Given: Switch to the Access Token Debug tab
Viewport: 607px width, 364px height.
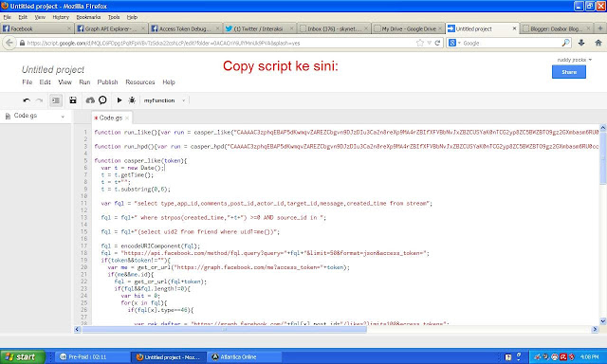Looking at the screenshot, I should pos(185,28).
